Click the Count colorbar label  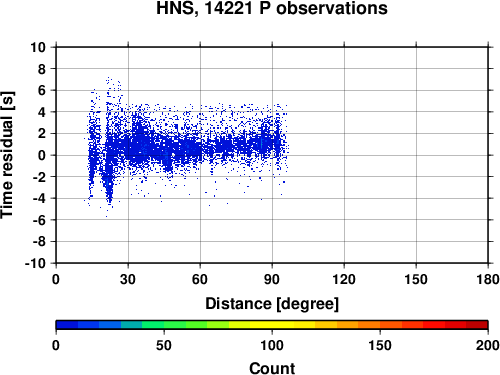point(272,368)
